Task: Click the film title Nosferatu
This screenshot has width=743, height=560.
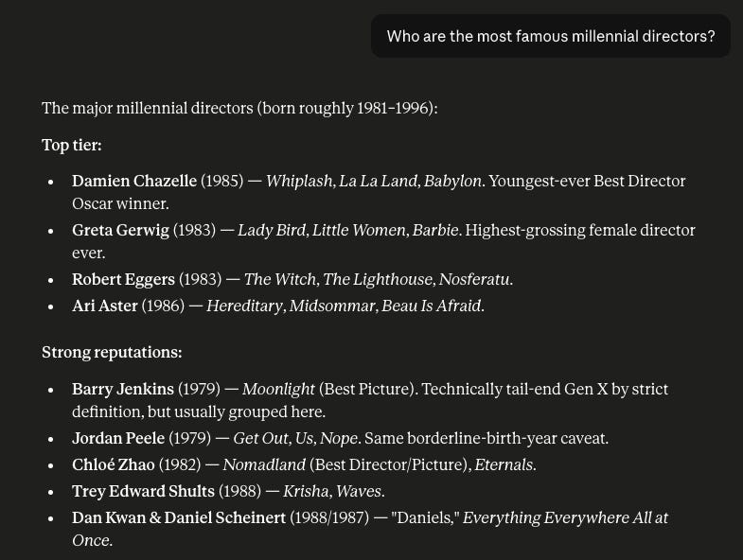Action: click(x=474, y=279)
